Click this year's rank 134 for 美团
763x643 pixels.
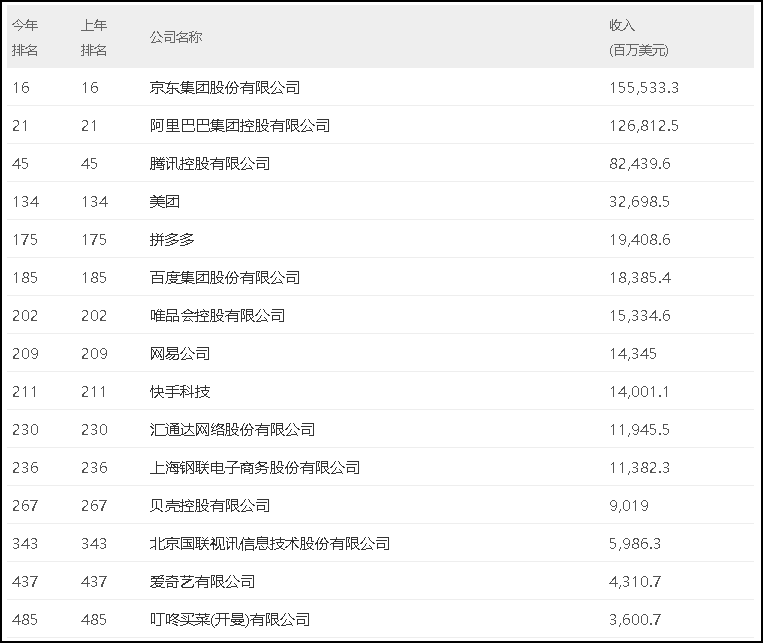tap(25, 202)
